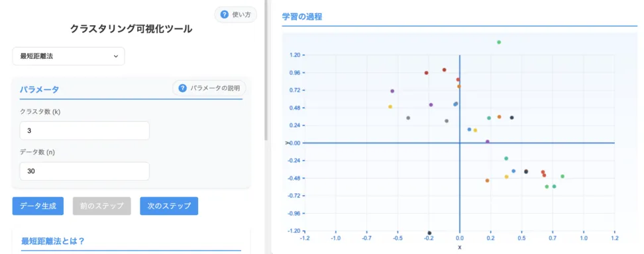The height and width of the screenshot is (254, 644).
Task: Click the パラメータ section heading
Action: pyautogui.click(x=40, y=89)
